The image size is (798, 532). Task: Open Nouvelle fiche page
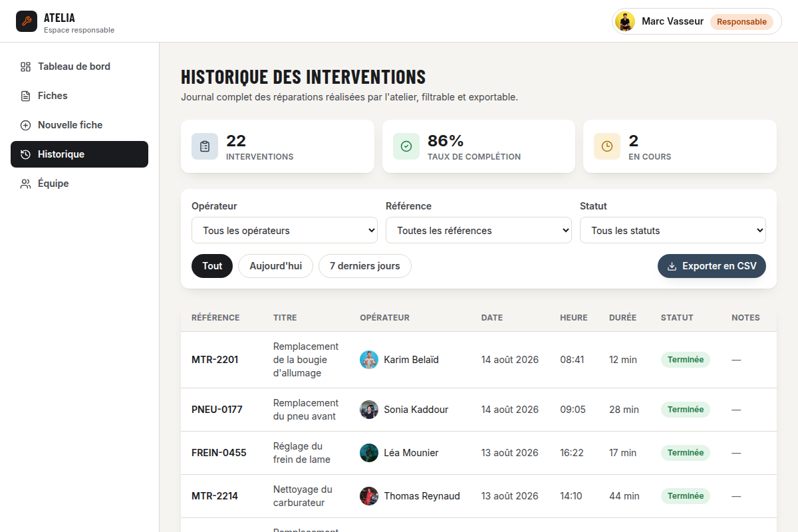[79, 125]
